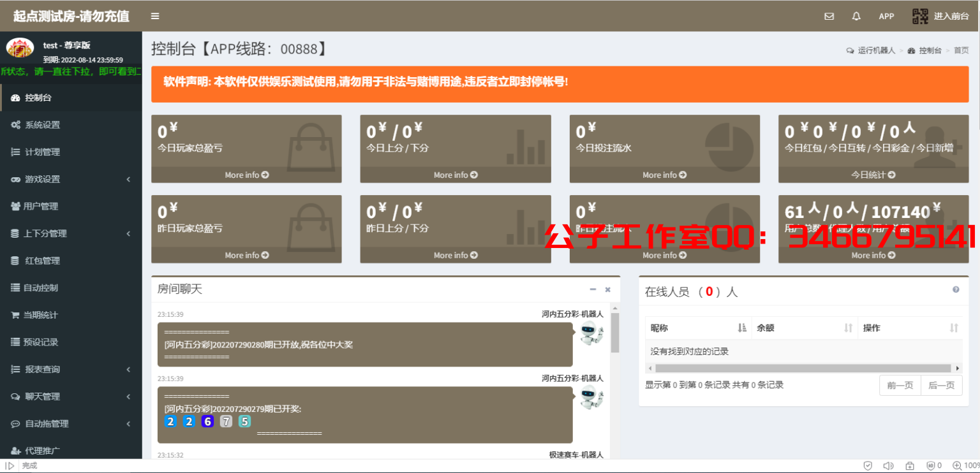Click status bar zoom icon
This screenshot has height=473, width=980.
957,466
